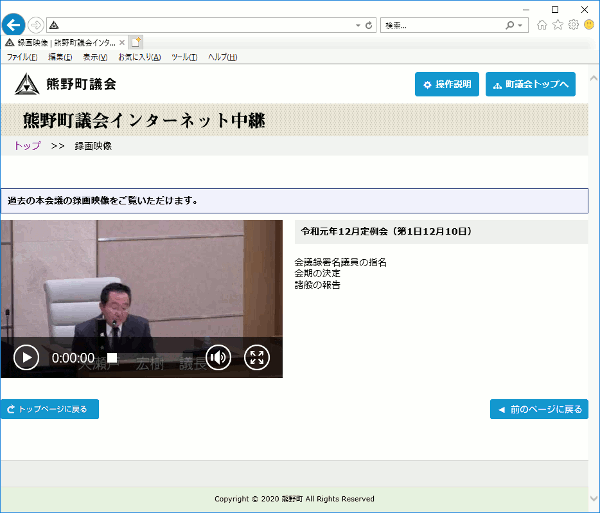This screenshot has width=600, height=513.
Task: Click the browser forward arrow button
Action: 36,25
